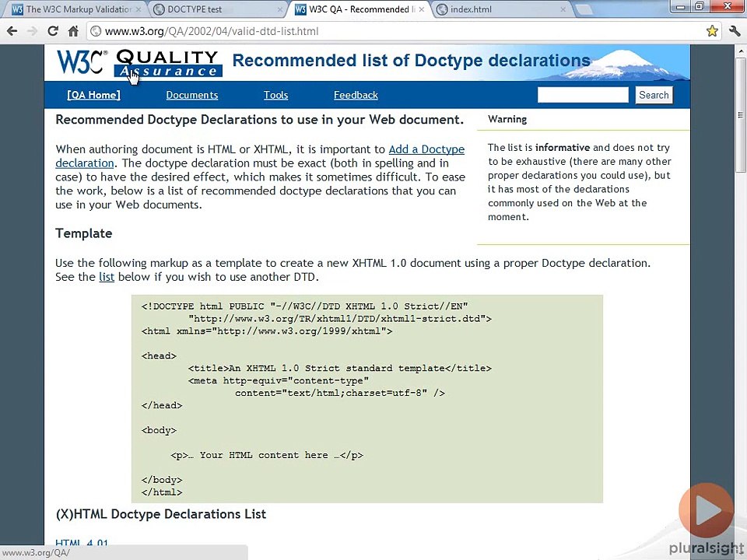
Task: Open a new tab with the new tab button
Action: click(x=584, y=9)
